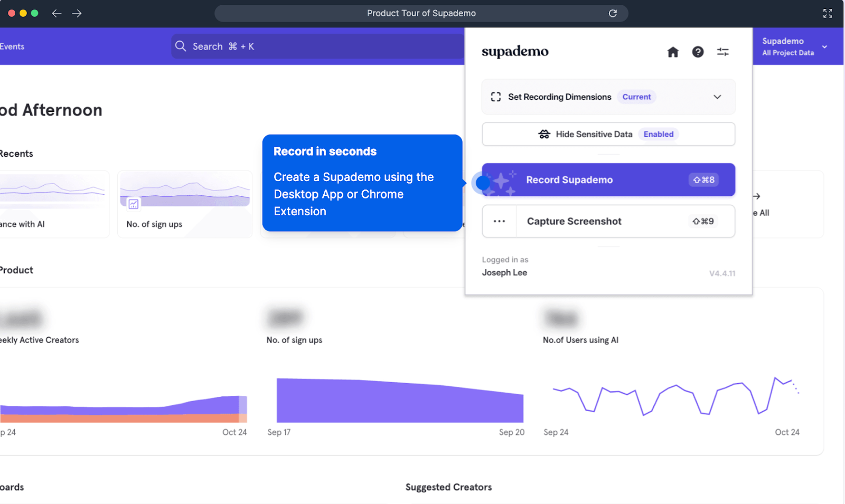Click the incognito Hide Sensitive Data icon
845x504 pixels.
544,134
